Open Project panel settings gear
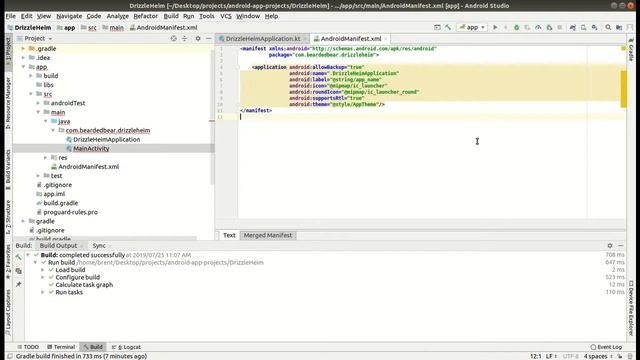640x360 pixels. point(198,38)
